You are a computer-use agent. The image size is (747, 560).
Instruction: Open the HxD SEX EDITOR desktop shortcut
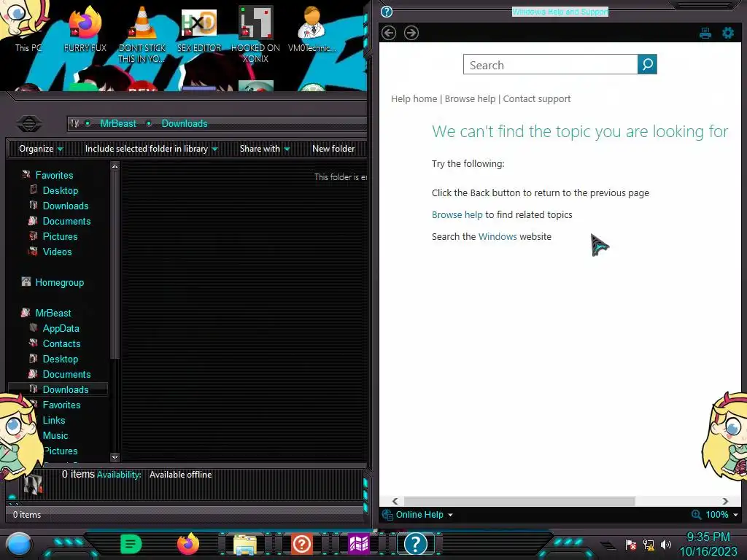coord(199,28)
